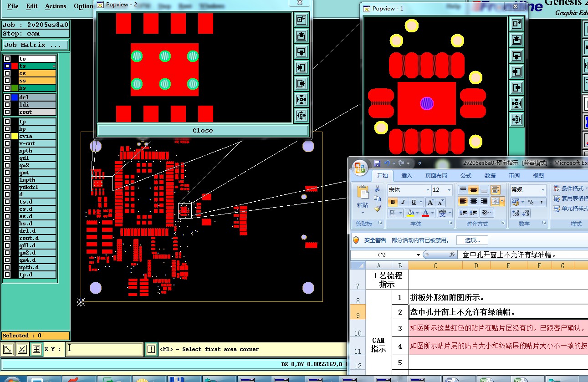Toggle the checkbox for the 'rout' layer
The width and height of the screenshot is (588, 382).
coord(7,112)
